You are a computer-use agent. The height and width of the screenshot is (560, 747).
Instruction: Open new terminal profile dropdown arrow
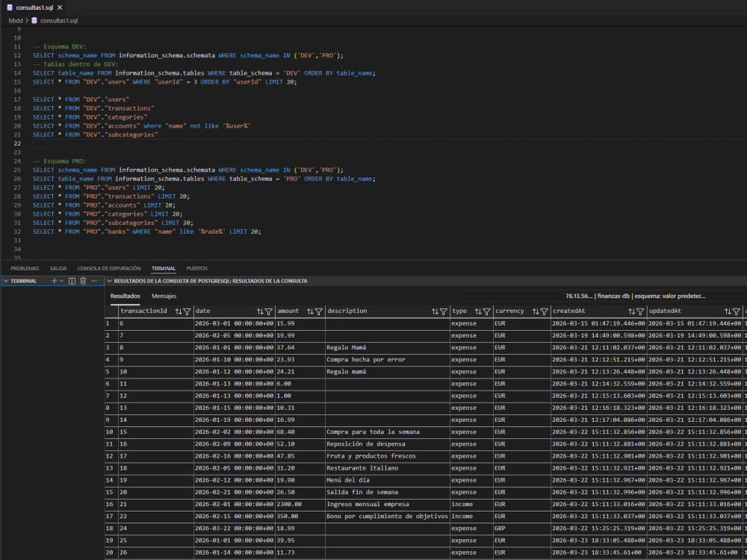click(x=61, y=281)
